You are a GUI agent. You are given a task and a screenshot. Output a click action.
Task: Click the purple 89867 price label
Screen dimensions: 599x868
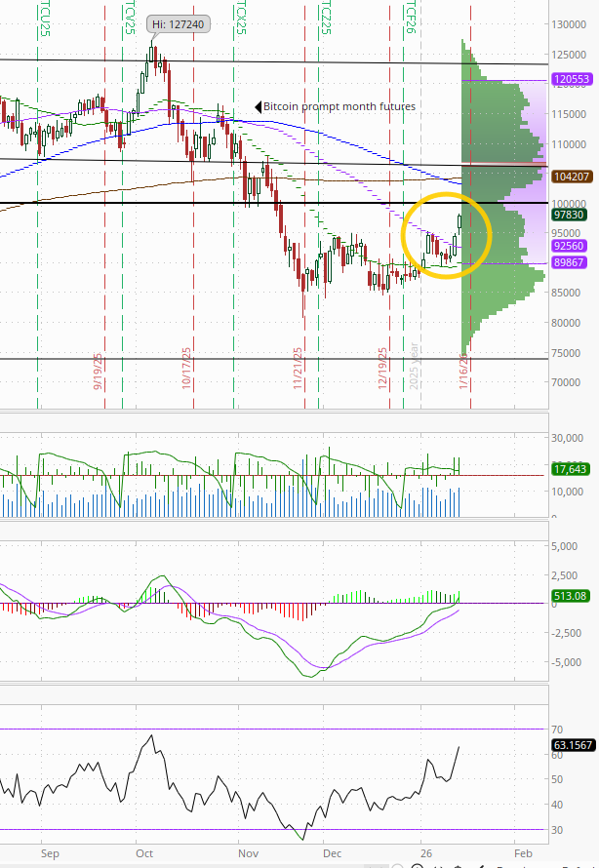tap(569, 261)
